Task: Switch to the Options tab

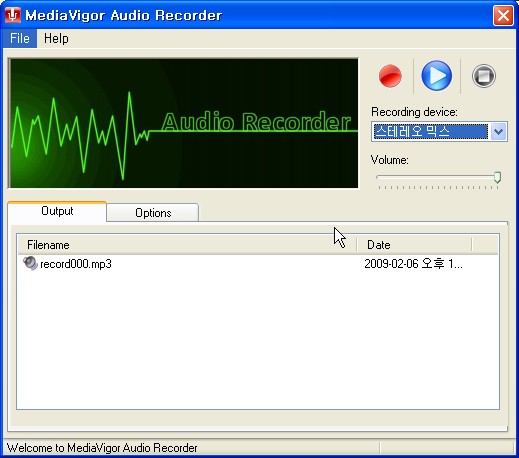Action: 153,213
